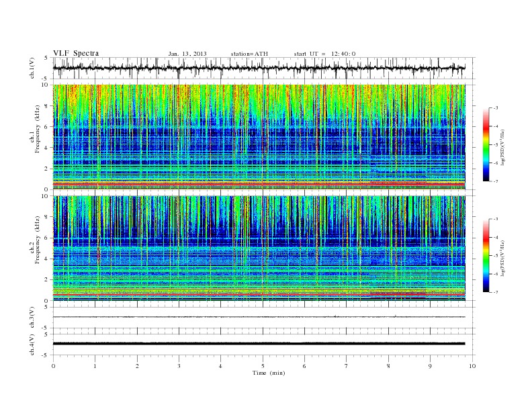The height and width of the screenshot is (411, 532).
Task: Click the "10" kHz tick on the ch.1 frequency axis
Action: tap(46, 85)
